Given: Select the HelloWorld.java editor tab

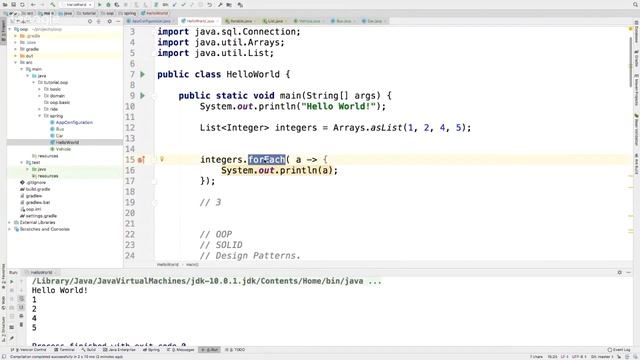Looking at the screenshot, I should point(200,21).
